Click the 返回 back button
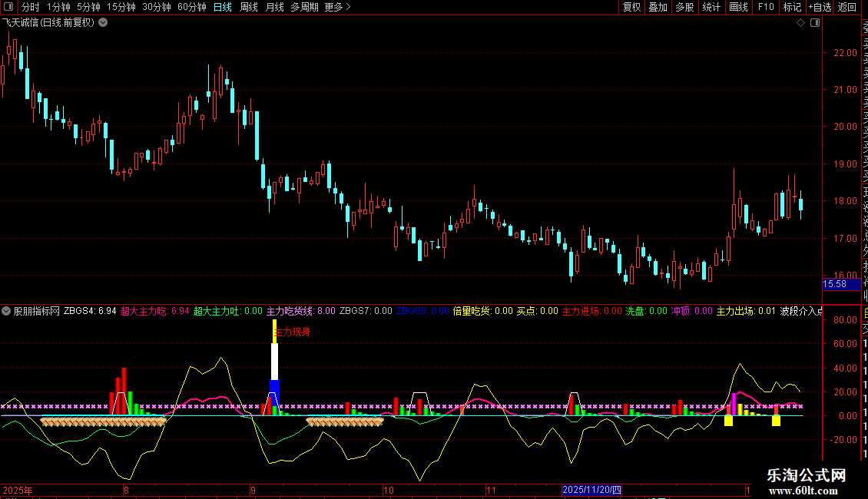 847,7
